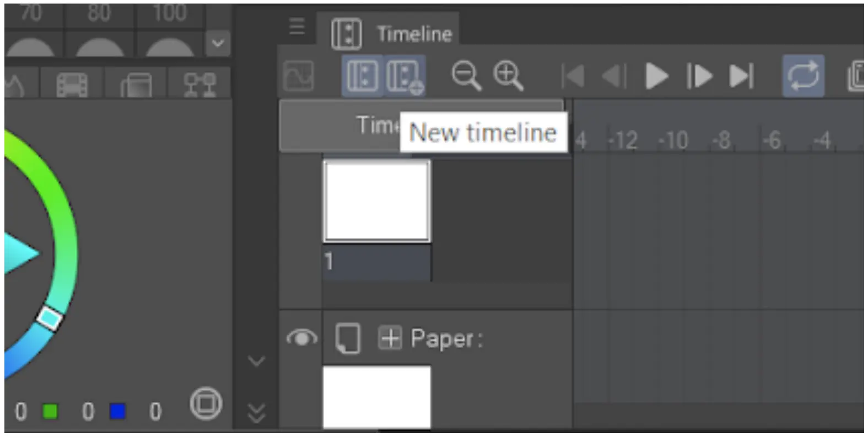Screen dimensions: 868x438
Task: Enable timeline icon beside New timeline
Action: (x=362, y=76)
